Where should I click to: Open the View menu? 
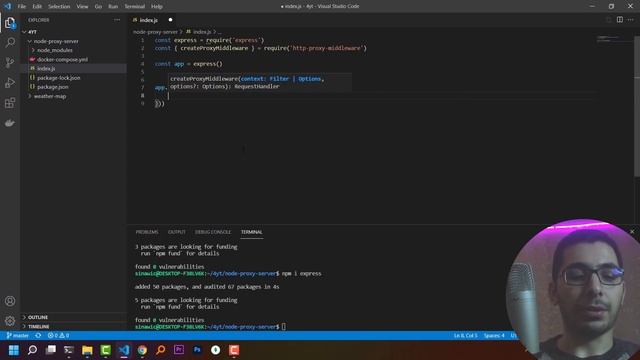[82, 7]
